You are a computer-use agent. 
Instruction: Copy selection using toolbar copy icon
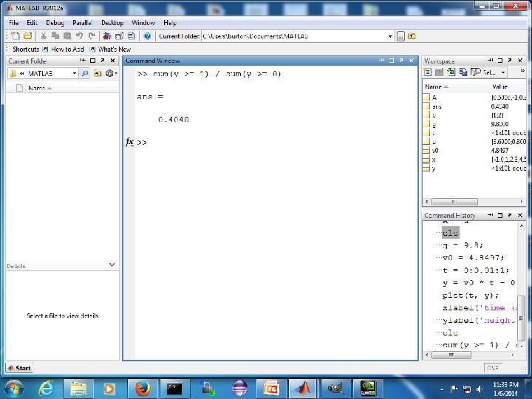(x=55, y=36)
